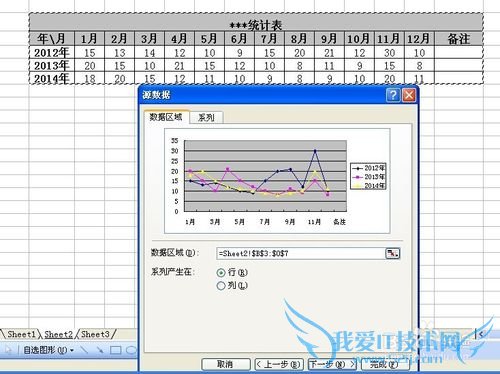Select the 2012年 9月 cell showing 21
Screen dimensions: 500x374
pos(329,52)
